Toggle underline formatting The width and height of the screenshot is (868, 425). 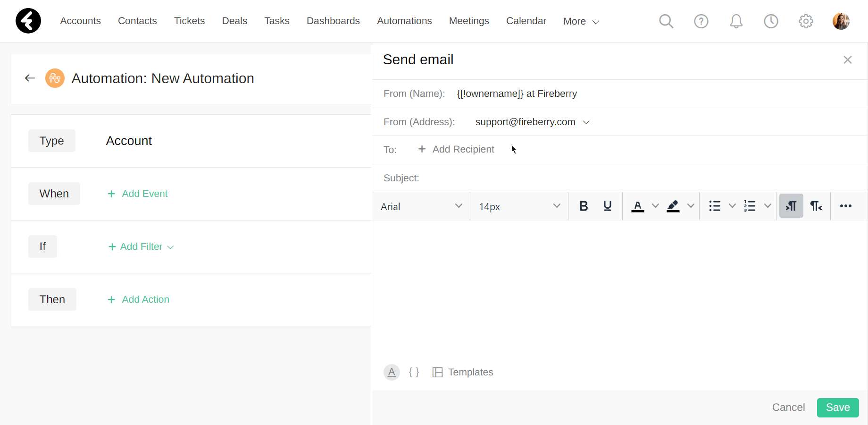click(608, 206)
